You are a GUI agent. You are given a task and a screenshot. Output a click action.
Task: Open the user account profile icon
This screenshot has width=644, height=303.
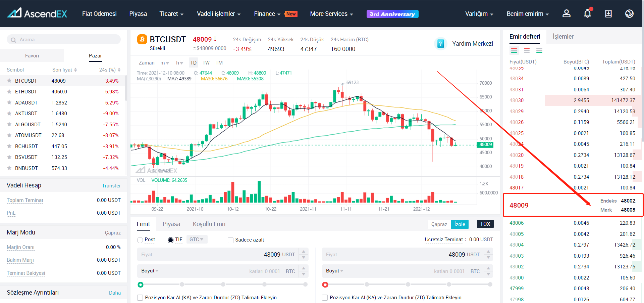567,13
